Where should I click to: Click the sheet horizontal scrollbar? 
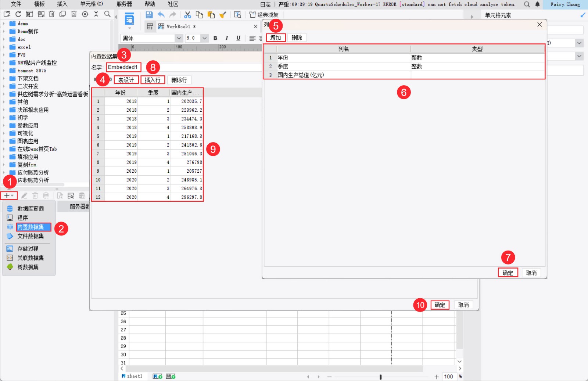[x=274, y=369]
